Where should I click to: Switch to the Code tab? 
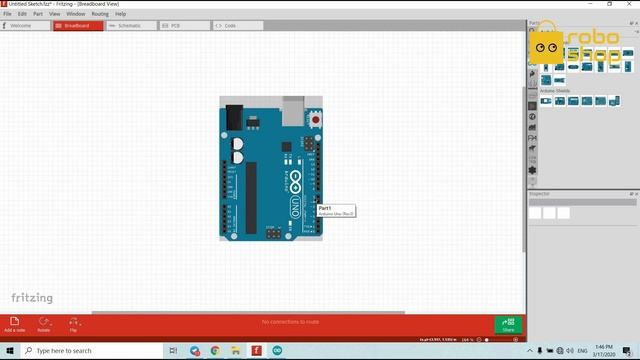point(238,26)
